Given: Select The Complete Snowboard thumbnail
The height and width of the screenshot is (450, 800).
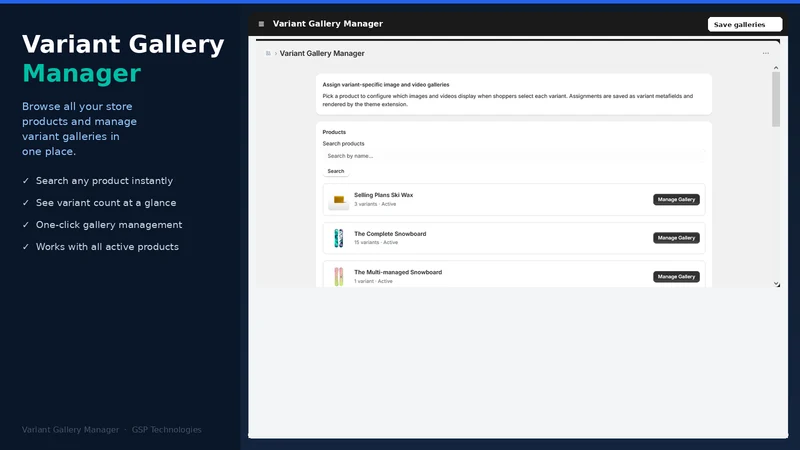Looking at the screenshot, I should [x=339, y=238].
